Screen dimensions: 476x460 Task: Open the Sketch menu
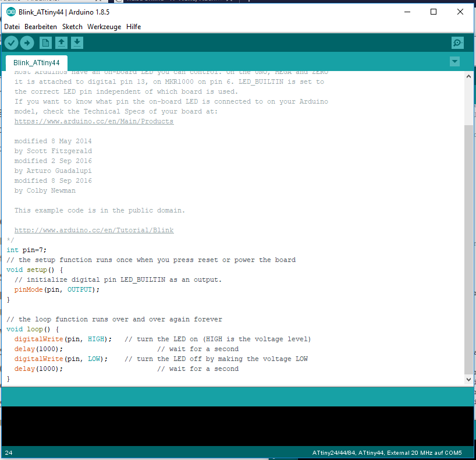tap(72, 27)
